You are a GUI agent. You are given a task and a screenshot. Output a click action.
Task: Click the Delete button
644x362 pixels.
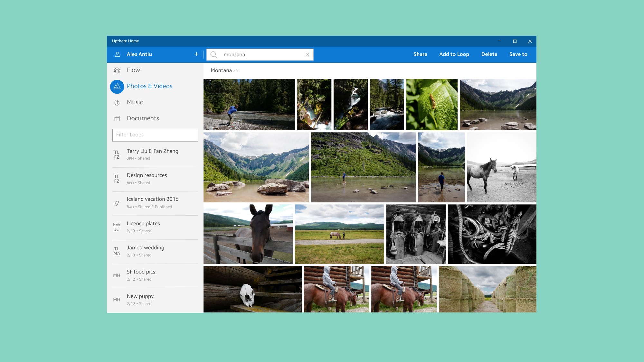pos(489,54)
